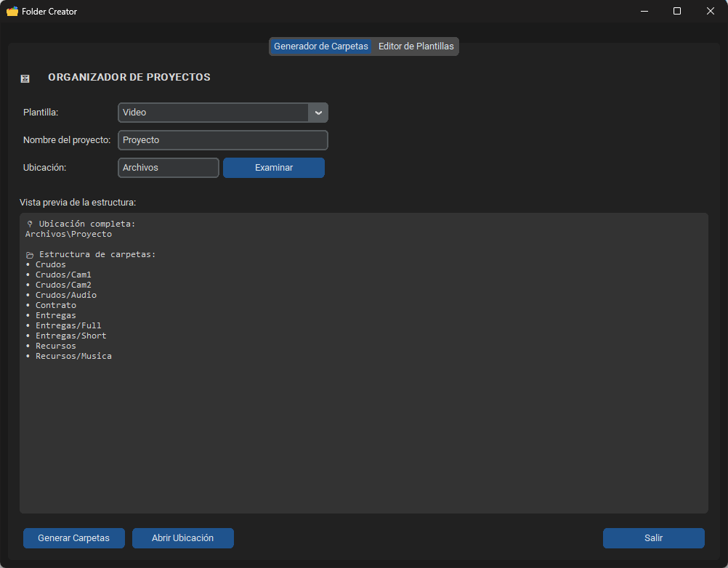Image resolution: width=728 pixels, height=568 pixels.
Task: Click the Recursos/Musica line in the preview
Action: pos(73,357)
